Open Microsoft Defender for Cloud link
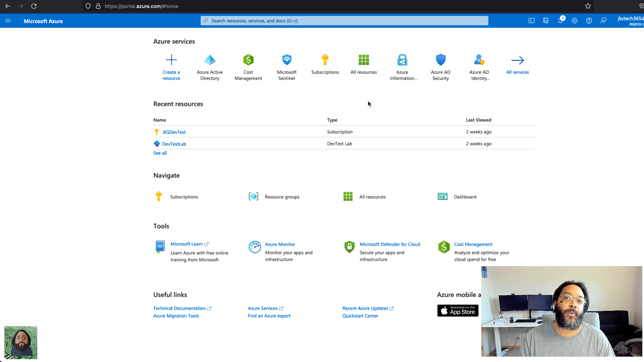The height and width of the screenshot is (362, 644). (390, 244)
